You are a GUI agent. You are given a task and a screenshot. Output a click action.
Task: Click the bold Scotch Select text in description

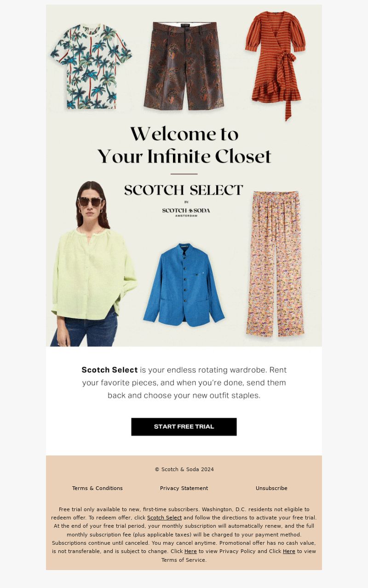pos(109,370)
